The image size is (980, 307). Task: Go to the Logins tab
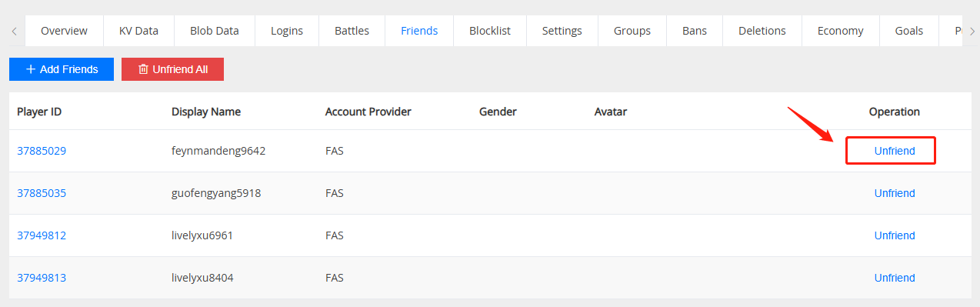point(287,31)
